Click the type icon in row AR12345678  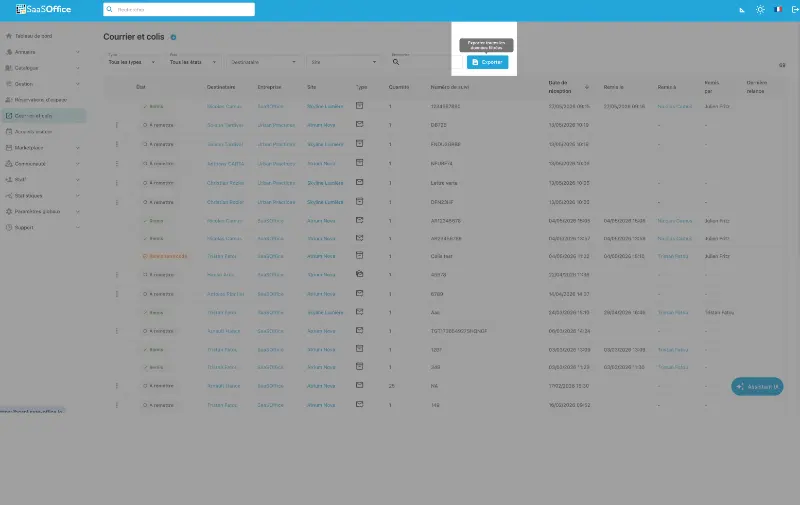(x=360, y=220)
